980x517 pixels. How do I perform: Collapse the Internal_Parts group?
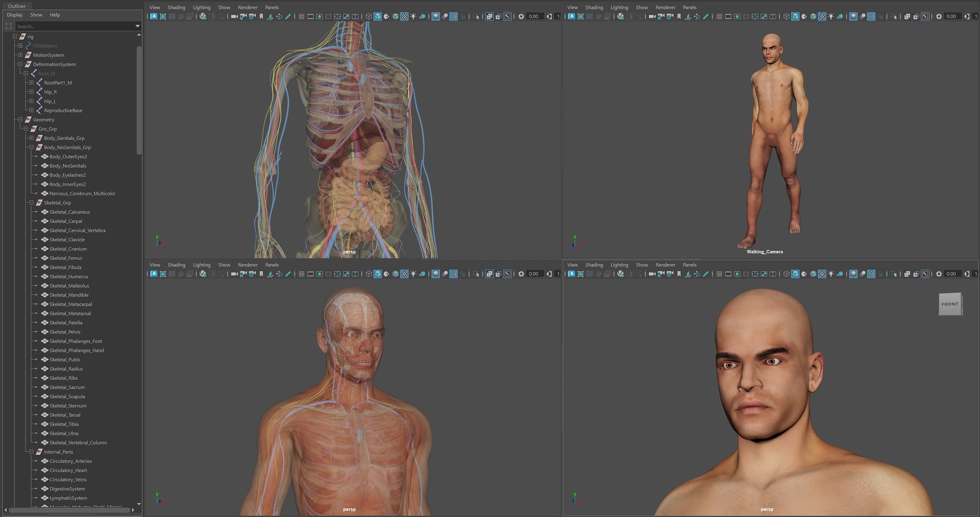coord(31,452)
